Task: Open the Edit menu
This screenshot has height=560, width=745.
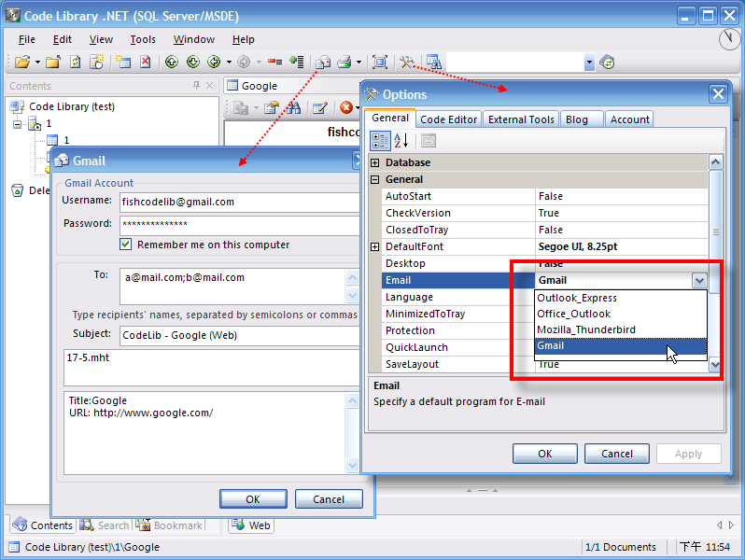Action: click(63, 39)
